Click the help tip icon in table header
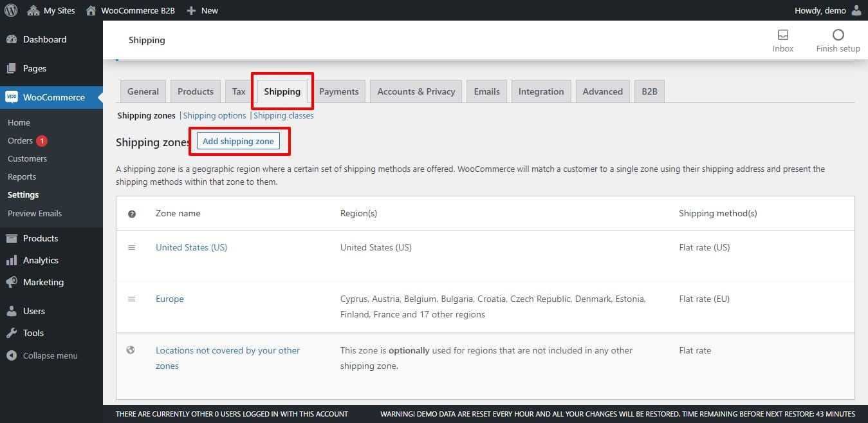The width and height of the screenshot is (868, 423). point(132,214)
